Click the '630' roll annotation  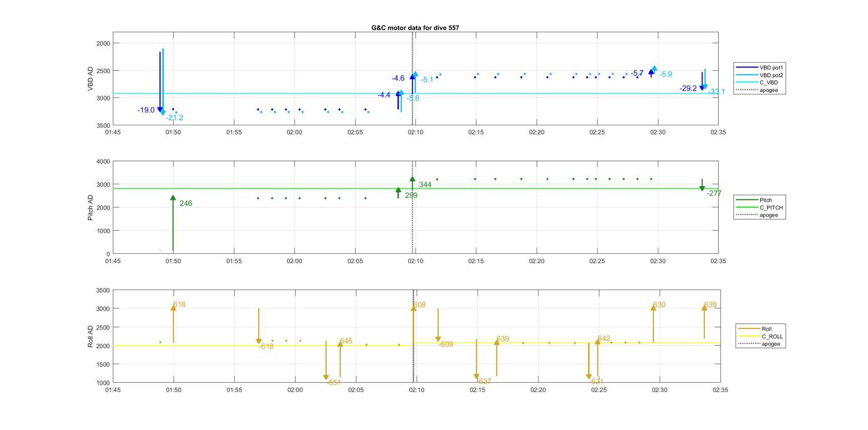click(x=659, y=305)
